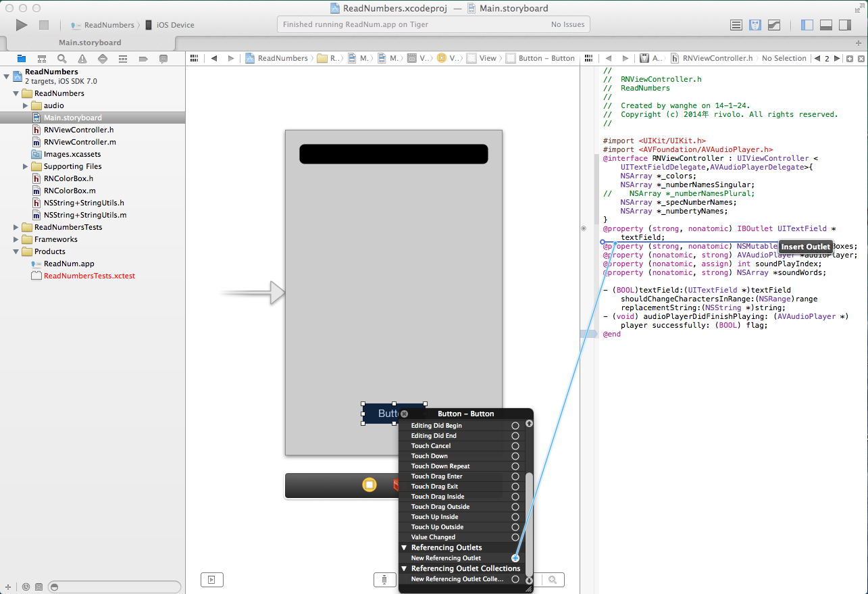Select the Version editor button

coord(775,25)
